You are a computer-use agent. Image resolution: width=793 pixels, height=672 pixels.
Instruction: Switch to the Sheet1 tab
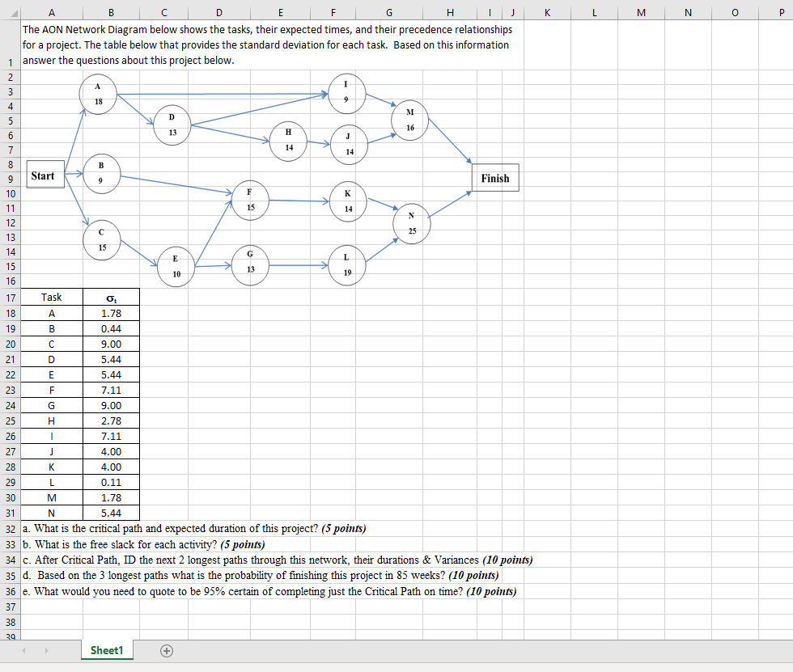click(x=106, y=649)
